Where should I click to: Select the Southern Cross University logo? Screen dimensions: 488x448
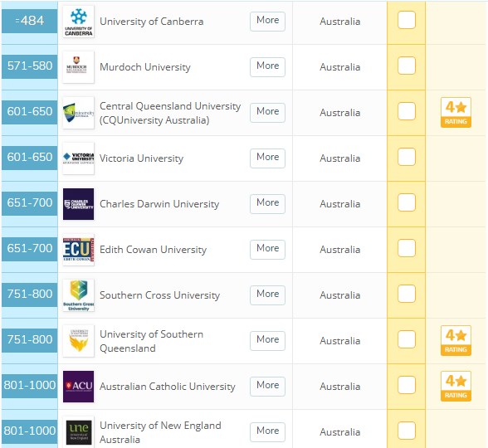(78, 295)
